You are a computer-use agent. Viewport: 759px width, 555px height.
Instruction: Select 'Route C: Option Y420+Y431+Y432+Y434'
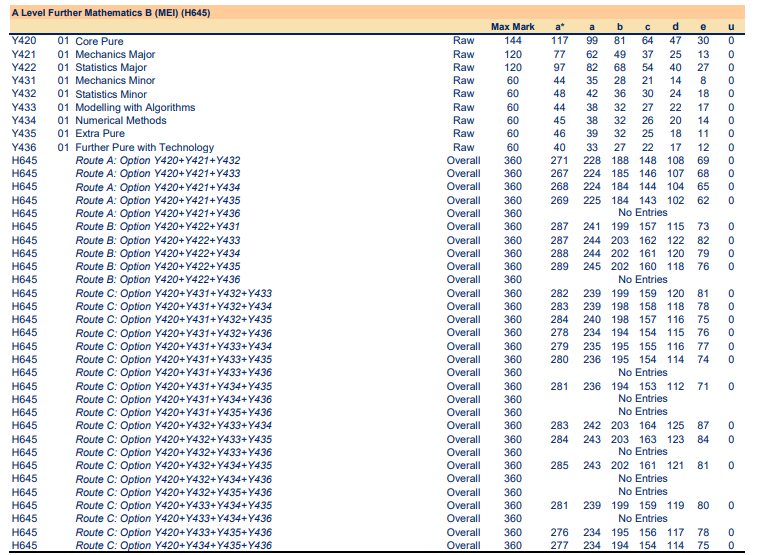174,306
